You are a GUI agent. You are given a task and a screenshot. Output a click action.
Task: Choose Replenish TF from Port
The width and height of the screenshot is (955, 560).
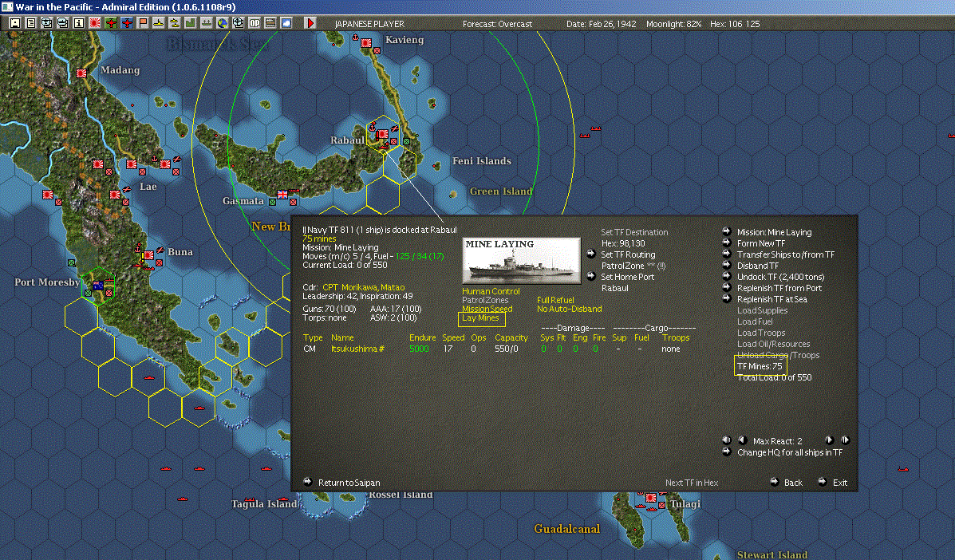tap(779, 288)
